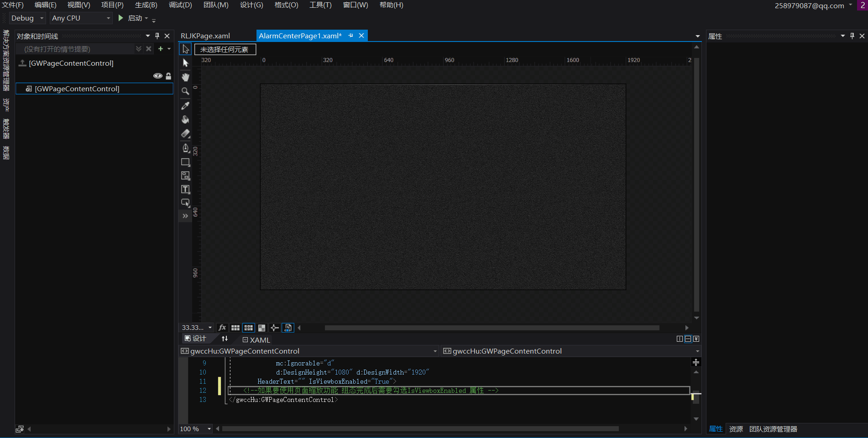Toggle show effects (fx) button

pyautogui.click(x=222, y=328)
